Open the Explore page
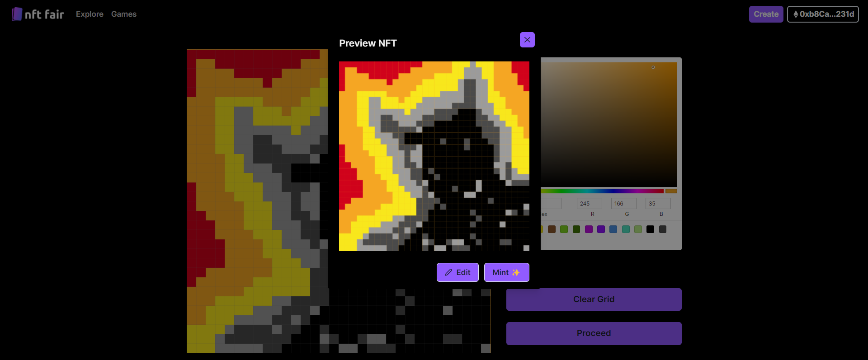Image resolution: width=868 pixels, height=360 pixels. 90,14
